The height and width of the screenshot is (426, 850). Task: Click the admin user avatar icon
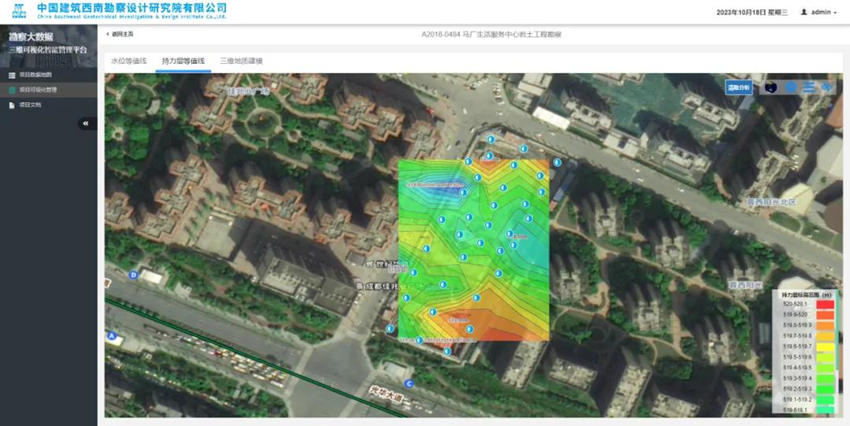803,12
